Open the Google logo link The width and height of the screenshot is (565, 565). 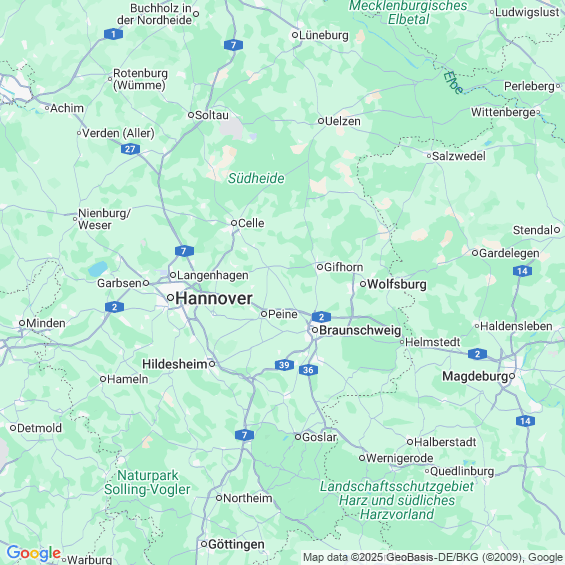[x=34, y=553]
